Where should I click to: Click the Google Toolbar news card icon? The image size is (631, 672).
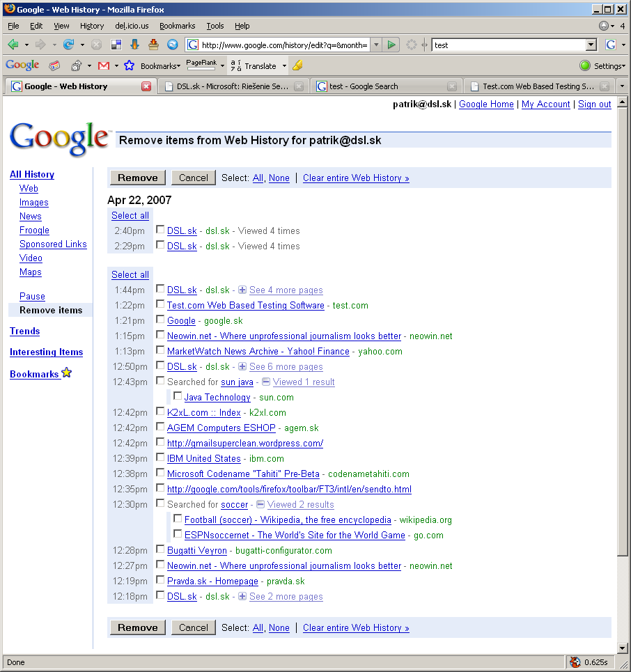click(54, 65)
